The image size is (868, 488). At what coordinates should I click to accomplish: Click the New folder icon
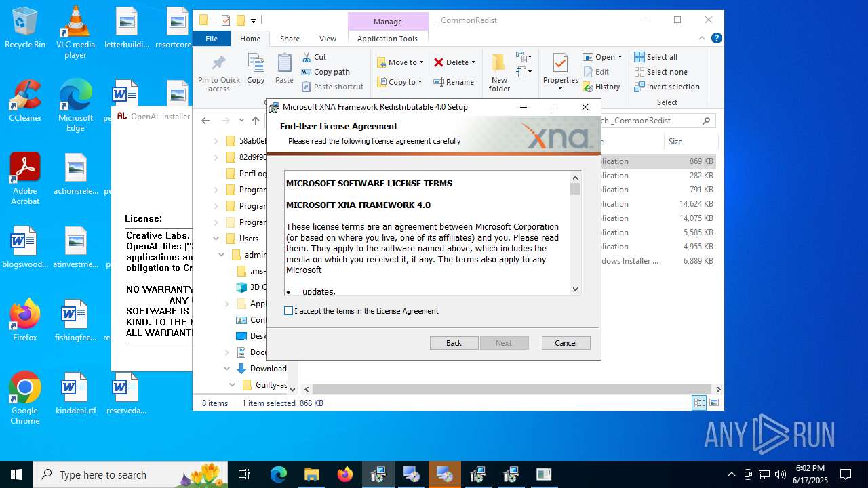pos(499,64)
